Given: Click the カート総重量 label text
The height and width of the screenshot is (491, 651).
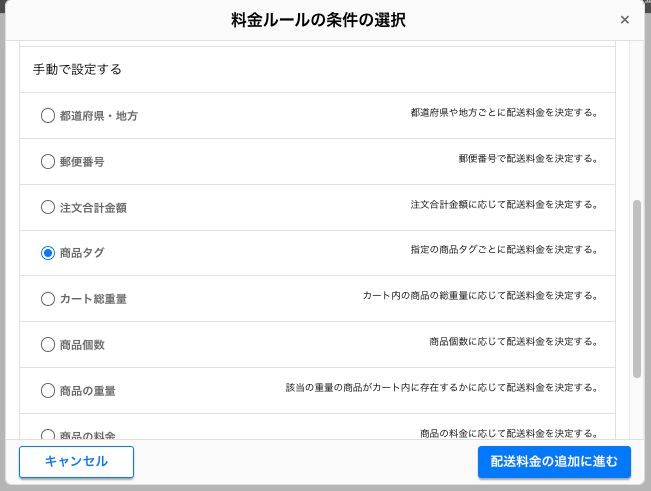Looking at the screenshot, I should tap(93, 299).
